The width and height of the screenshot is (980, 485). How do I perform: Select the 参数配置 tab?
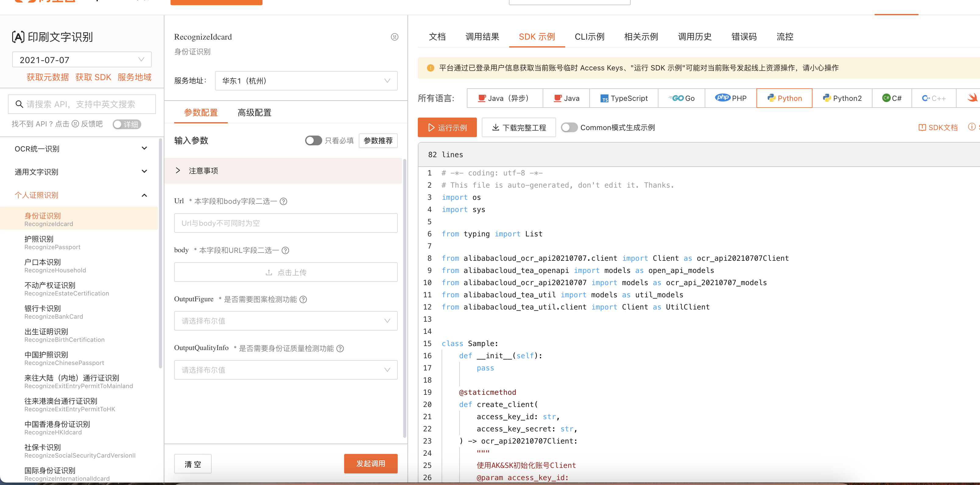click(x=201, y=113)
